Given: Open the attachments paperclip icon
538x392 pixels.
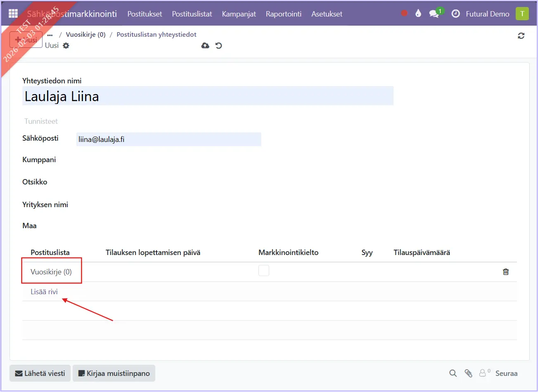Looking at the screenshot, I should (x=468, y=373).
